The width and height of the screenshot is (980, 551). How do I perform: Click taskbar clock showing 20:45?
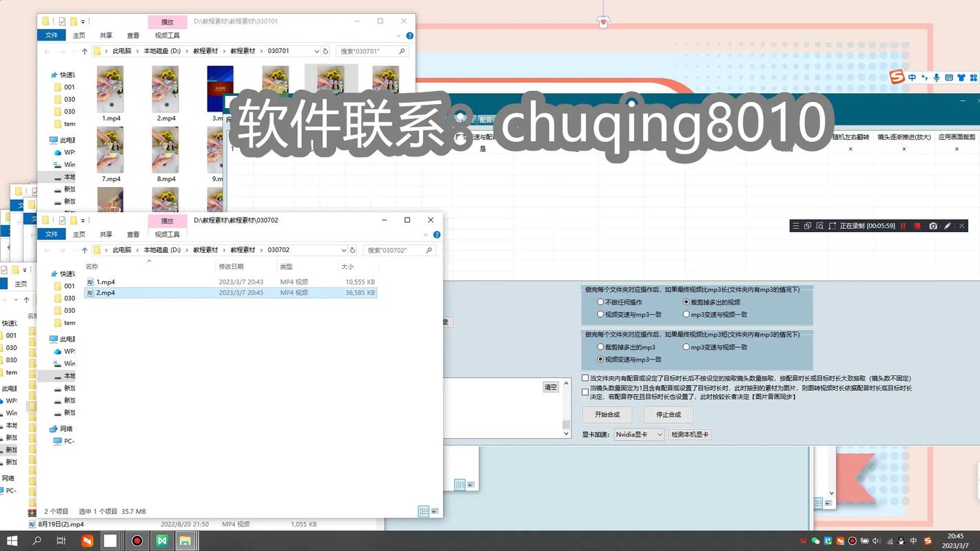point(955,541)
